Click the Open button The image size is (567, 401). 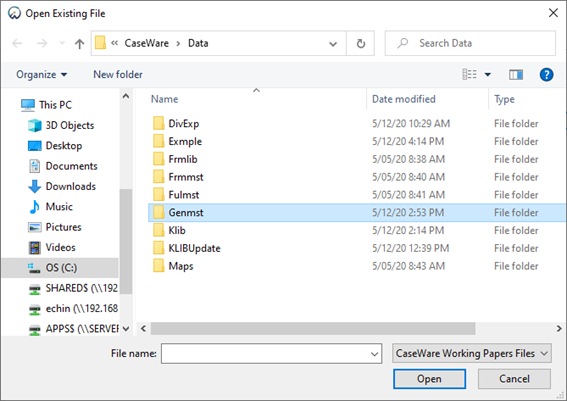coord(429,379)
